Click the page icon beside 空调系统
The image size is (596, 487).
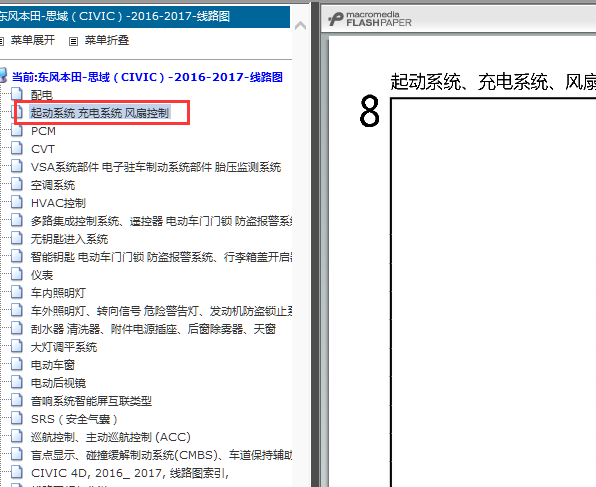tap(17, 184)
